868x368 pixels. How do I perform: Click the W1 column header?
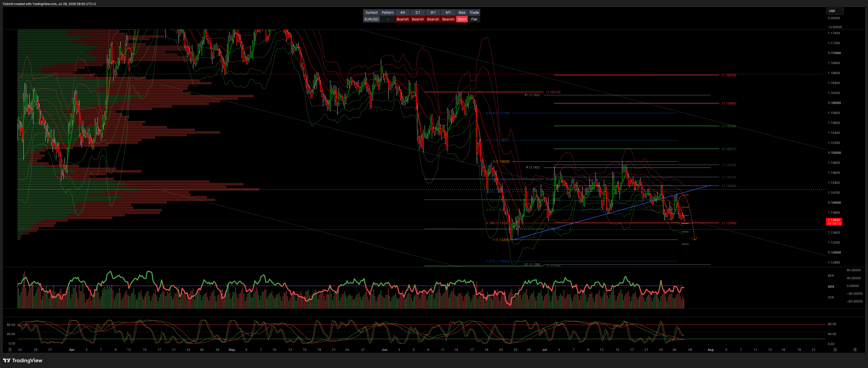(x=433, y=12)
